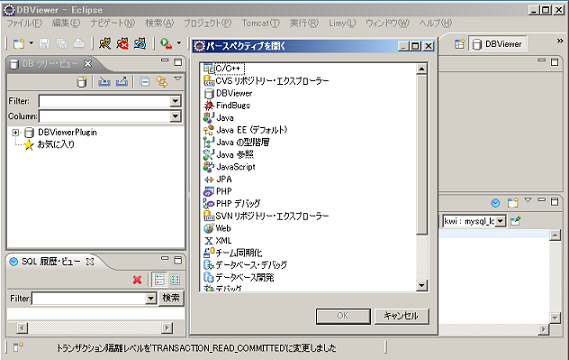Click the Save disk icon in toolbar
Viewport: 569px width, 360px height.
[x=44, y=44]
